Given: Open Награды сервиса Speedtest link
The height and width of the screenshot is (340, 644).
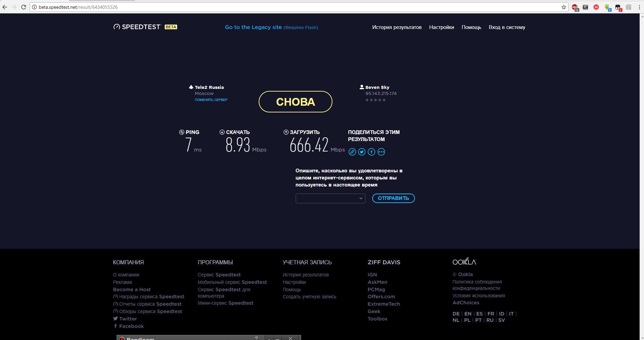Looking at the screenshot, I should 149,297.
